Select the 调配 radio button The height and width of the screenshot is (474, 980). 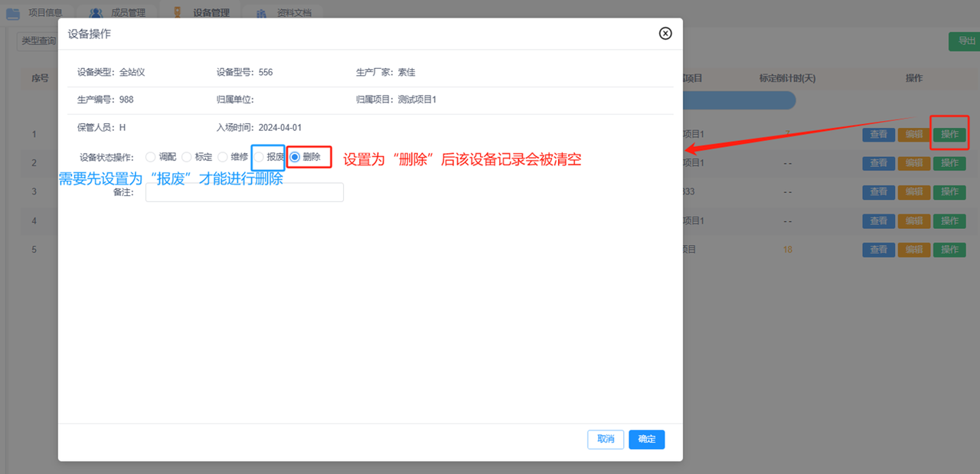(150, 157)
